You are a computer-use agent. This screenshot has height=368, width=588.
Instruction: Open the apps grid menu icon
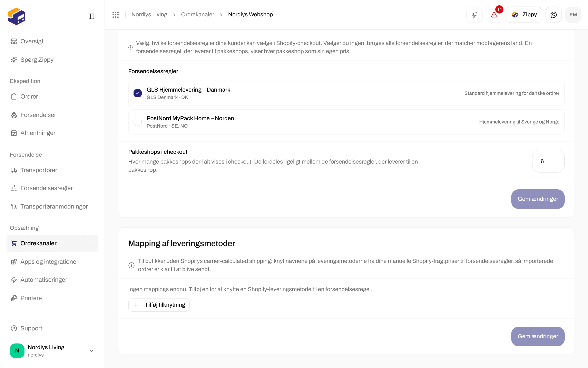pos(116,15)
